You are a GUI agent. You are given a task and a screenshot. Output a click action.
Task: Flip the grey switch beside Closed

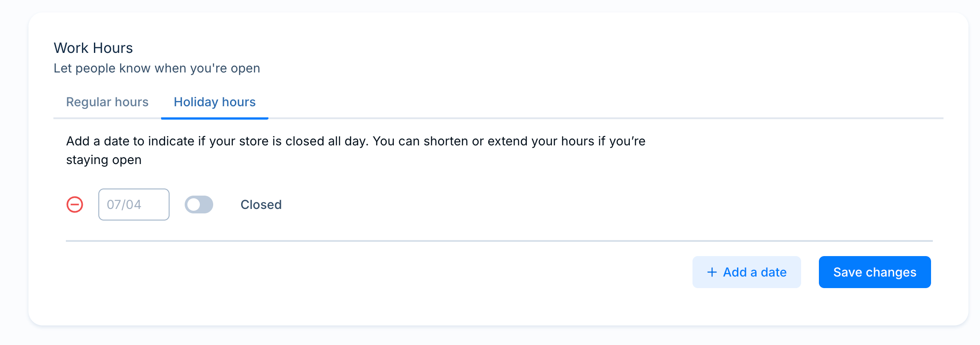pos(199,205)
